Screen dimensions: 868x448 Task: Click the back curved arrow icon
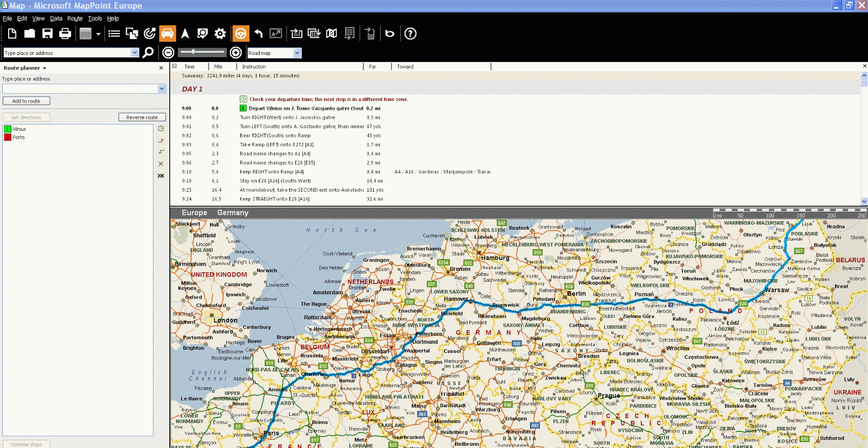click(259, 34)
